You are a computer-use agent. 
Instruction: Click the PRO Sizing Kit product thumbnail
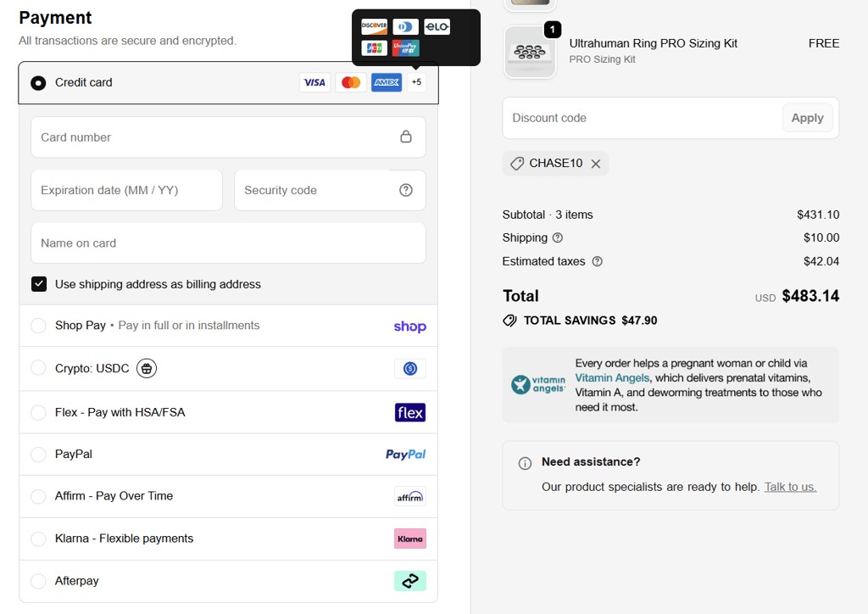click(x=530, y=52)
